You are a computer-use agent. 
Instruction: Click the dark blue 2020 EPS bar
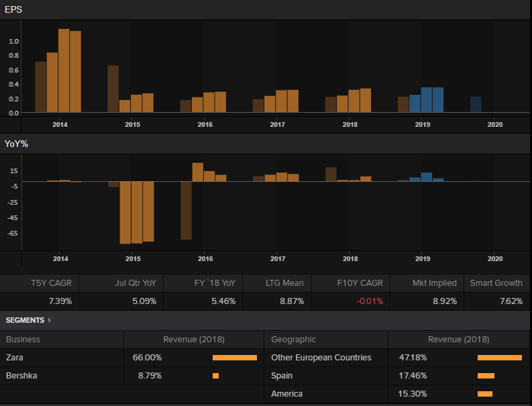click(476, 104)
